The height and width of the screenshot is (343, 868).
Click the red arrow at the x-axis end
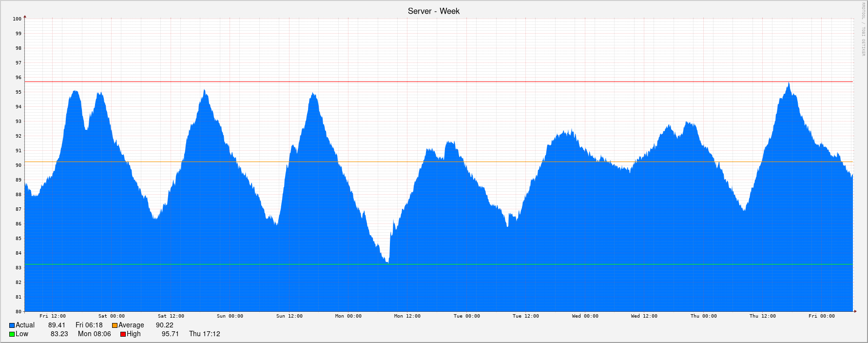[855, 311]
